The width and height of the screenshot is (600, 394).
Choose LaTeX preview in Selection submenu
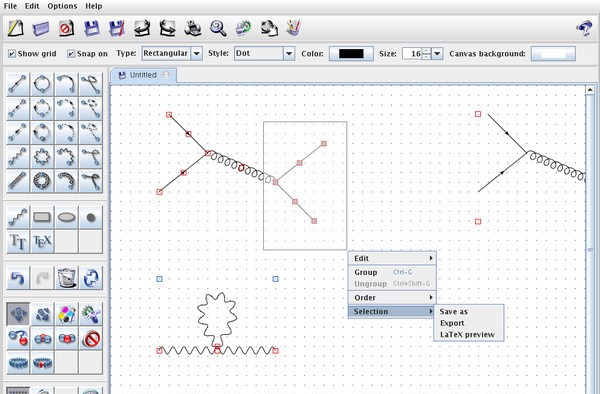(x=469, y=335)
